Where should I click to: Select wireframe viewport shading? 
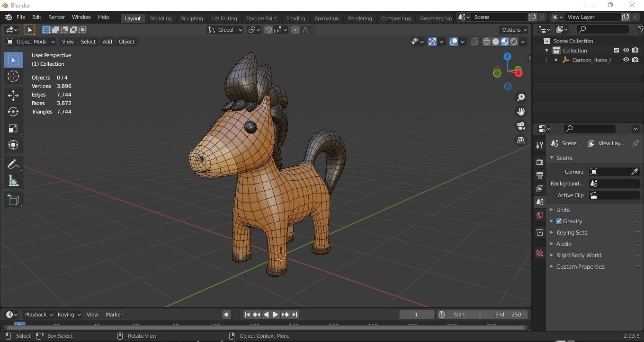487,42
